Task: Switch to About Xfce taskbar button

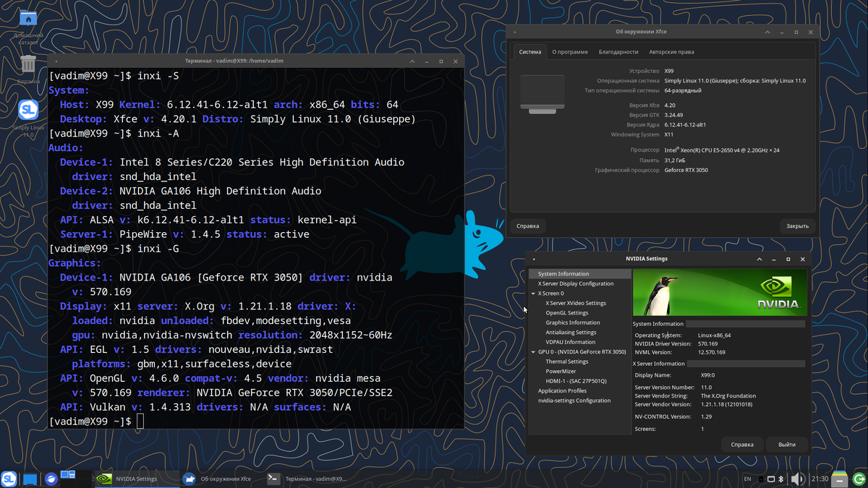Action: (x=221, y=479)
